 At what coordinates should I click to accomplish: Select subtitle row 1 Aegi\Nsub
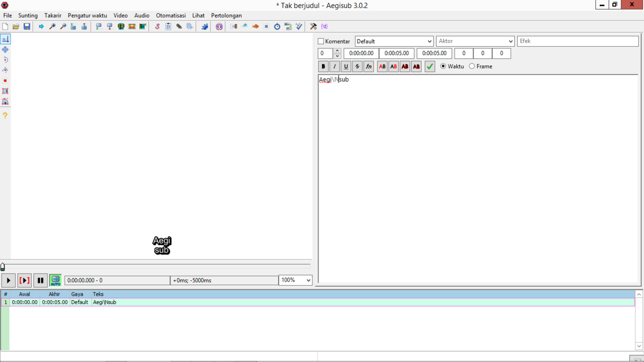click(317, 302)
